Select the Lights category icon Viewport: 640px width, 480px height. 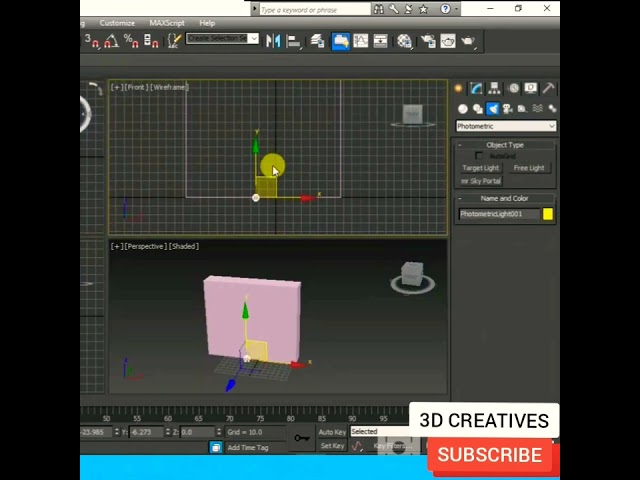coord(493,109)
